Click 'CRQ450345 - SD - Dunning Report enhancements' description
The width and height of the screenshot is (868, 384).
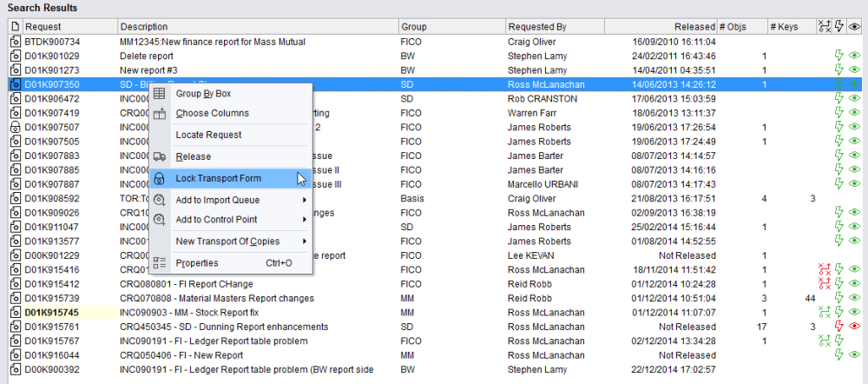click(x=224, y=327)
